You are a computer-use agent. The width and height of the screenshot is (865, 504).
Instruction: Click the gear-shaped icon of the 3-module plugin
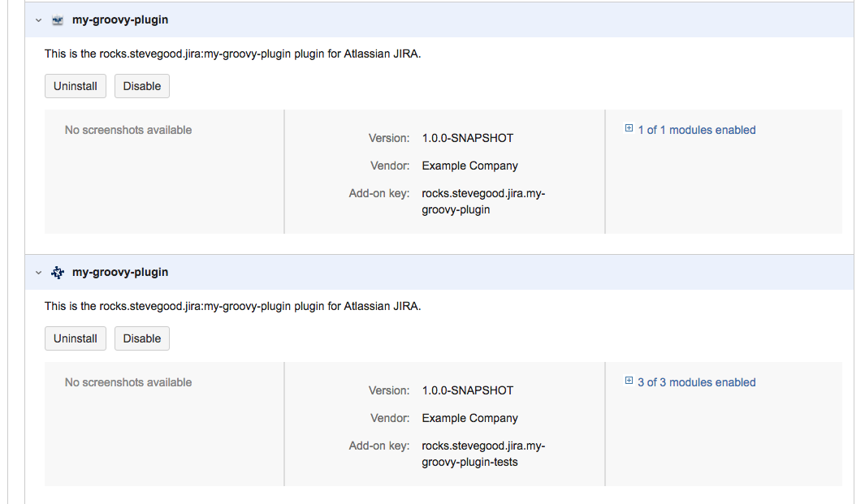[58, 273]
